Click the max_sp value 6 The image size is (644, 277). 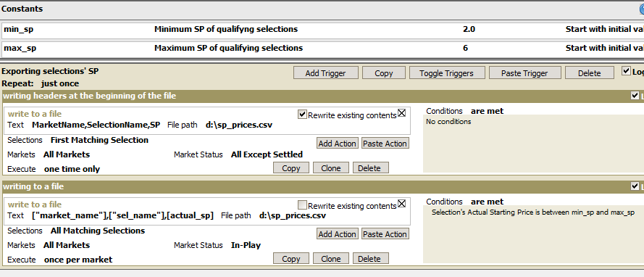click(465, 48)
